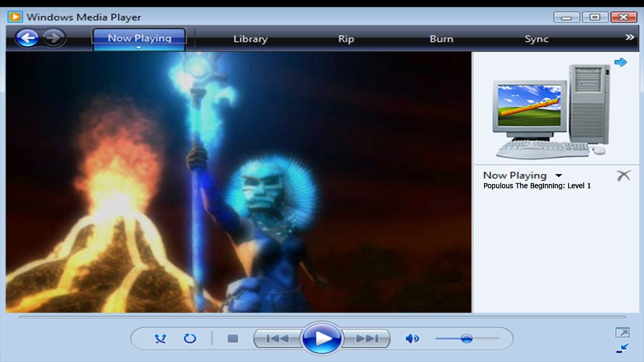Click the seek bar
The width and height of the screenshot is (644, 362).
pyautogui.click(x=323, y=317)
